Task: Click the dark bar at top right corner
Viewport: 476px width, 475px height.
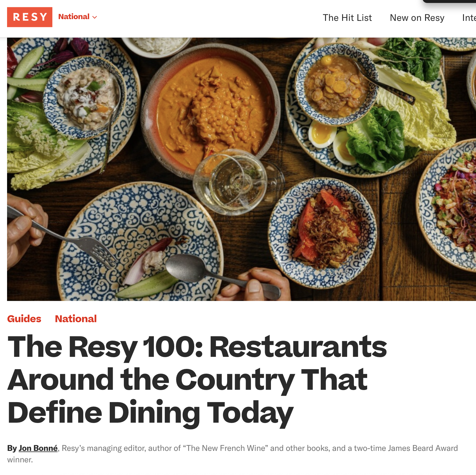Action: 449,1
